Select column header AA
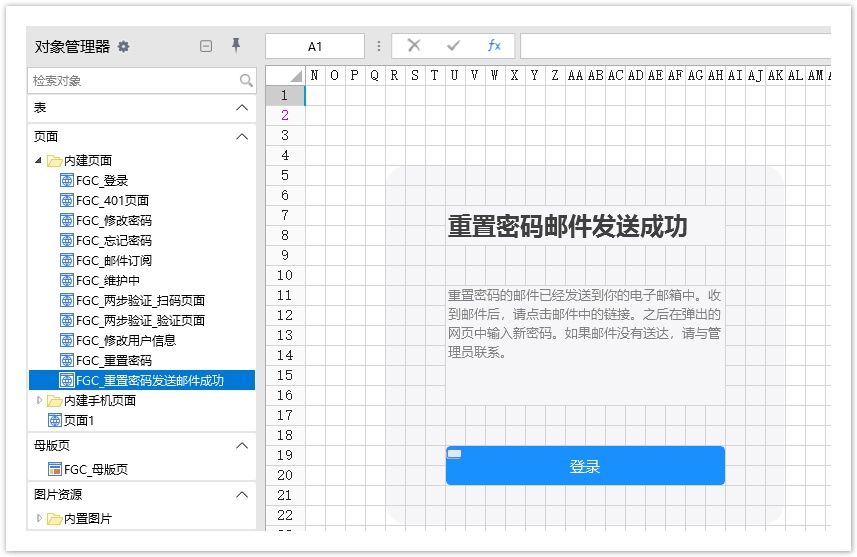Image resolution: width=857 pixels, height=557 pixels. click(x=575, y=75)
